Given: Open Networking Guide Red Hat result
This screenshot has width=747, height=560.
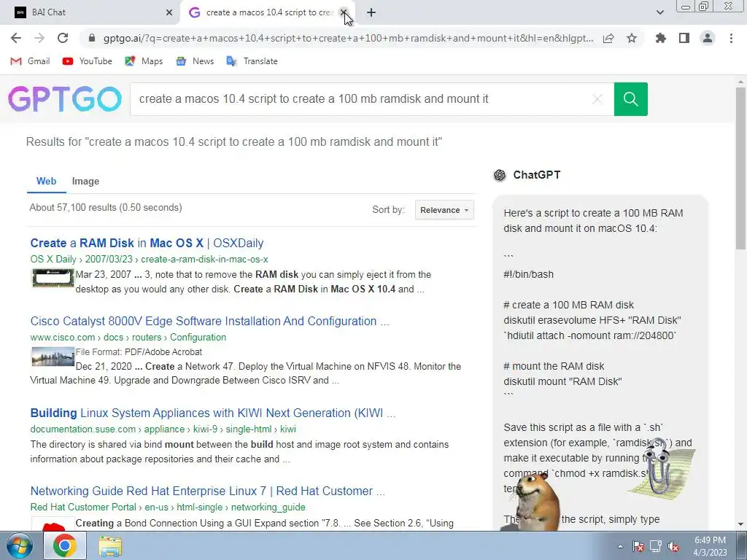Looking at the screenshot, I should coord(208,491).
